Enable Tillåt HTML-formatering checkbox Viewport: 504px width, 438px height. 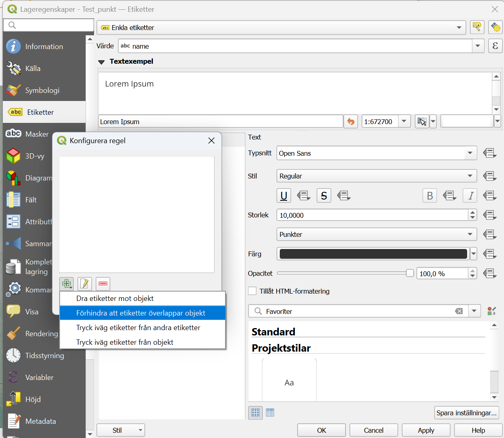coord(252,291)
